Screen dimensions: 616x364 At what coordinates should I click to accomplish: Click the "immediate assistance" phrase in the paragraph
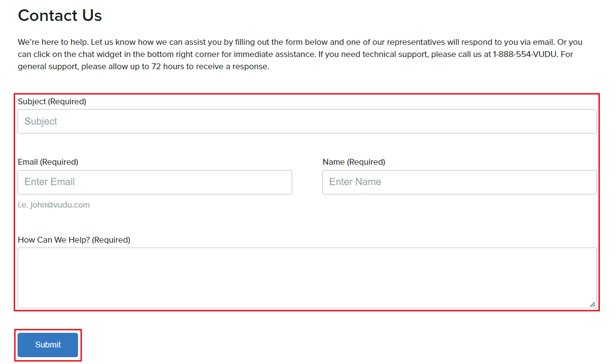point(274,54)
